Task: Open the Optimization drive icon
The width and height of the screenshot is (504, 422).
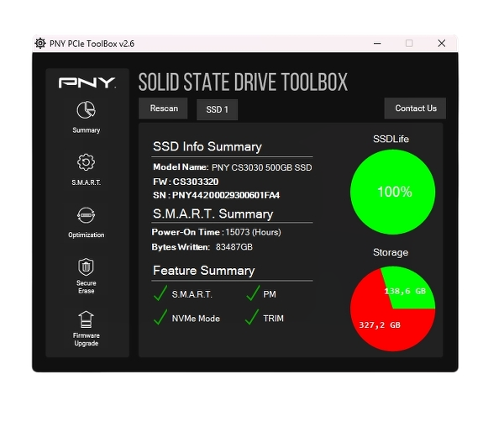Action: pyautogui.click(x=86, y=215)
